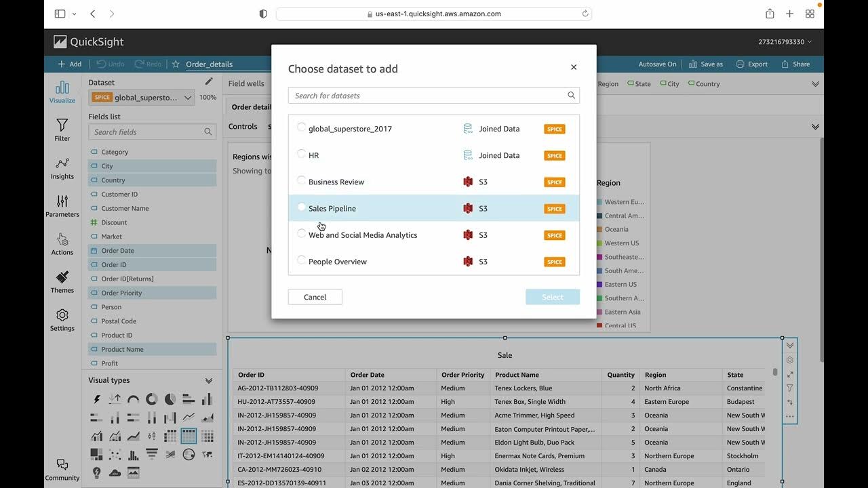Select the AutoGraph lightning visual type
The width and height of the screenshot is (868, 488).
pos(96,399)
